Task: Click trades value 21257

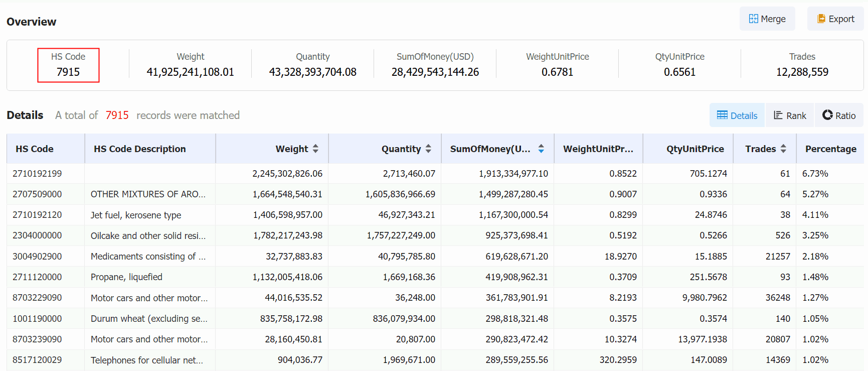Action: pos(778,257)
